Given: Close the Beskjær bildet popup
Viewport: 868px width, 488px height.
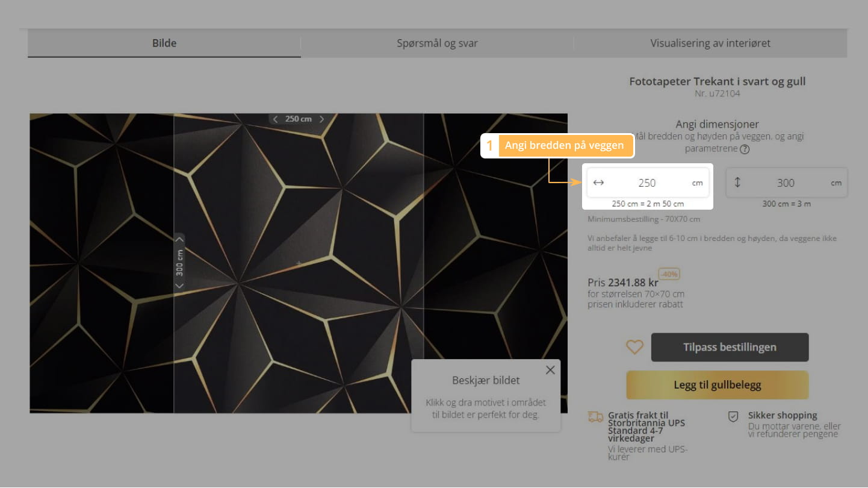Looking at the screenshot, I should point(550,371).
